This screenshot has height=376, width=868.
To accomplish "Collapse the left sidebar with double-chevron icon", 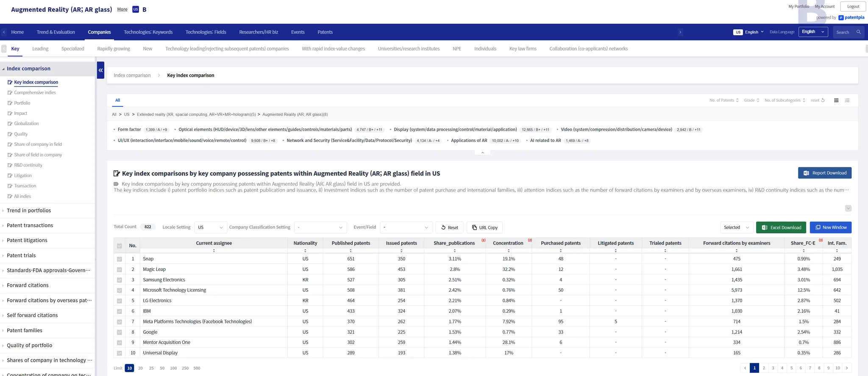I will point(100,70).
